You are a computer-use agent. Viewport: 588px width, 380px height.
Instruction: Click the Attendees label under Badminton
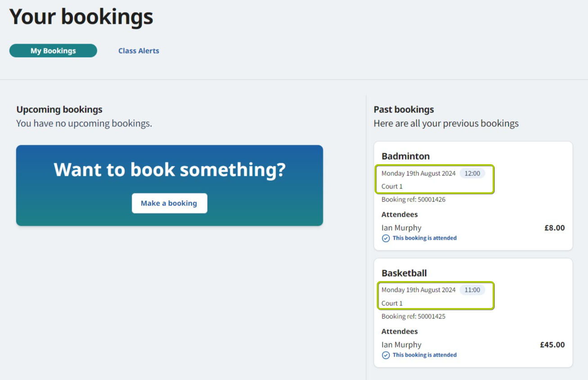(x=400, y=215)
